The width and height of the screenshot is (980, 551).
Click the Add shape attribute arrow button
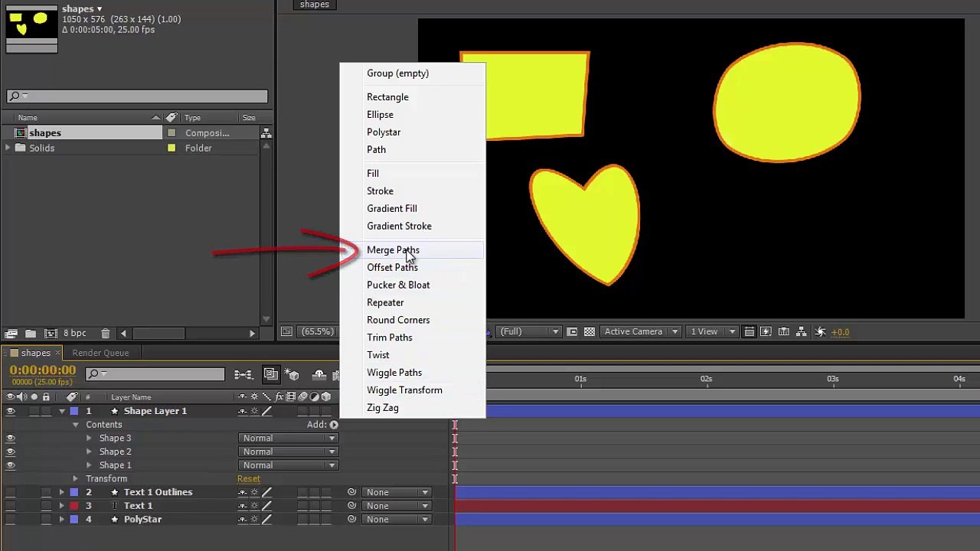tap(334, 425)
